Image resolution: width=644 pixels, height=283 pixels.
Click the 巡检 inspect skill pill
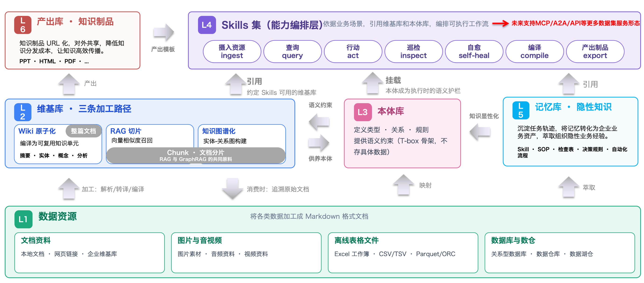coord(414,51)
